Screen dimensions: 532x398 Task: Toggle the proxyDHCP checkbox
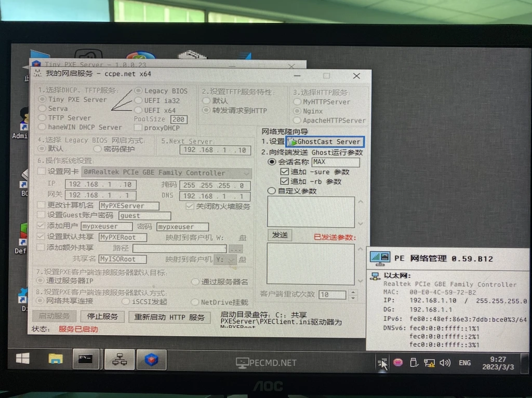pos(138,128)
